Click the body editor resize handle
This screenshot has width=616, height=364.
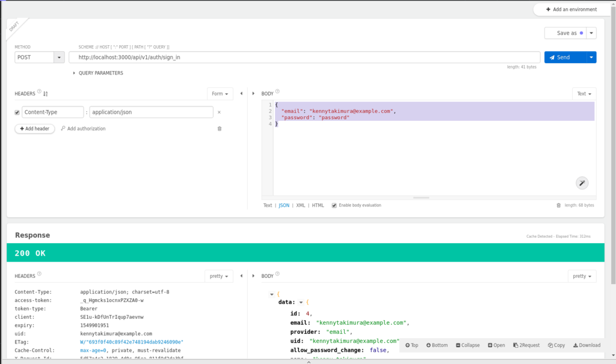[x=420, y=197]
